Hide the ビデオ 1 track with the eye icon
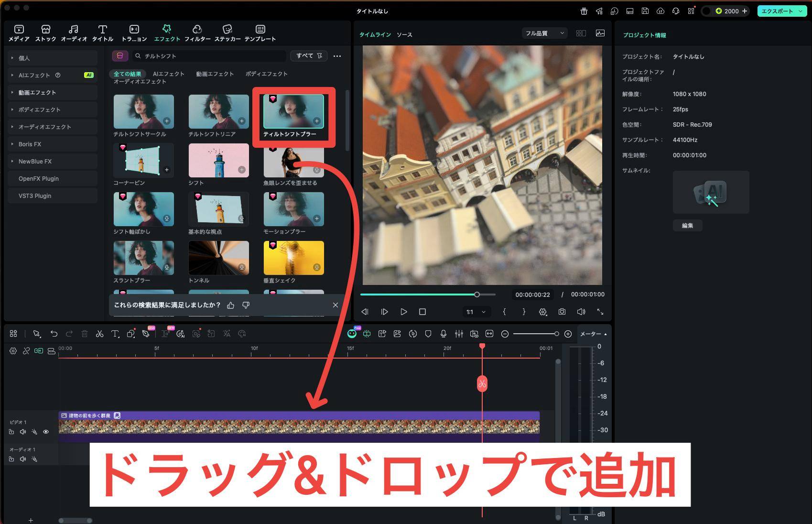Screen dimensions: 812x524 click(x=46, y=432)
